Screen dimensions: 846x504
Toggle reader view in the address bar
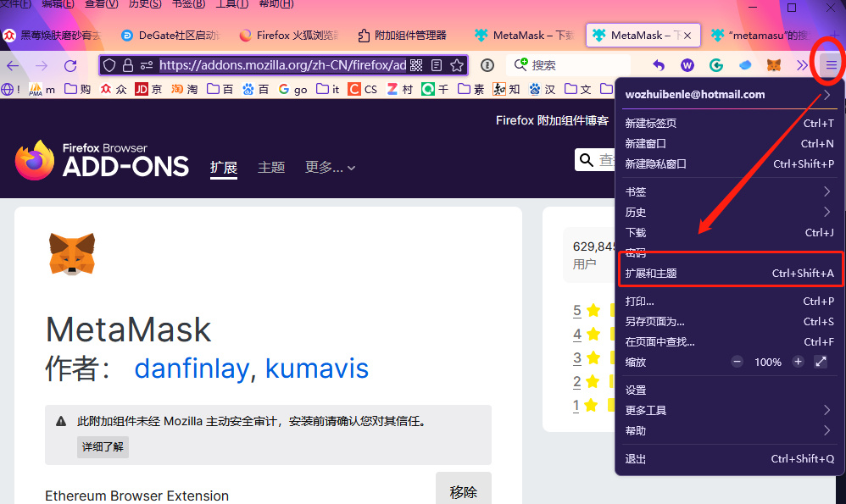click(x=437, y=65)
